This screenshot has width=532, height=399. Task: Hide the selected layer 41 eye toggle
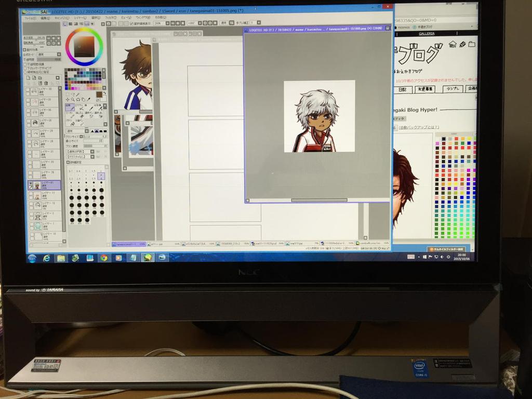click(31, 183)
